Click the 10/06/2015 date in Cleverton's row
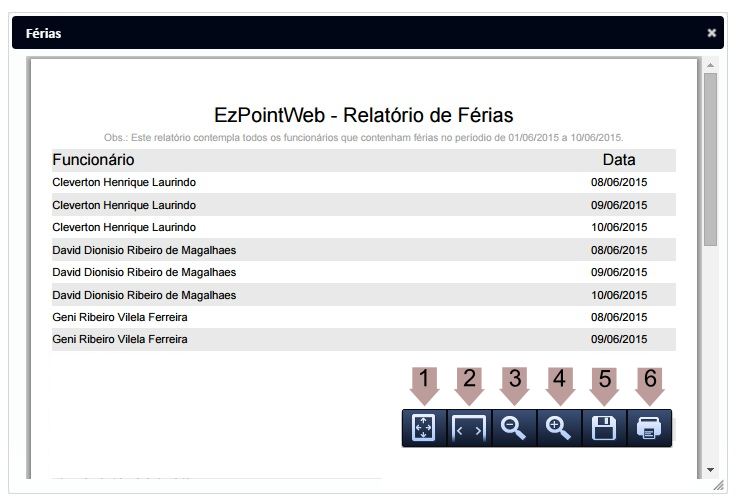742x502 pixels. pyautogui.click(x=619, y=227)
